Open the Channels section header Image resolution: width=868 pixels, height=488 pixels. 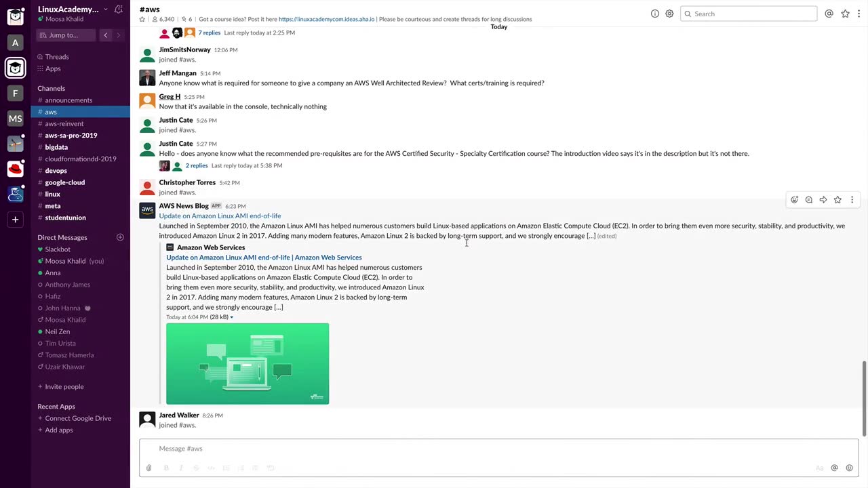(x=52, y=88)
